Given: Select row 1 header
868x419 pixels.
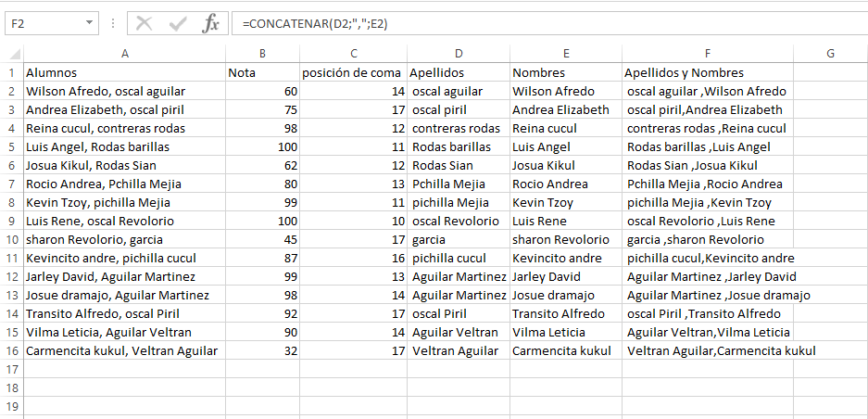Looking at the screenshot, I should (12, 72).
